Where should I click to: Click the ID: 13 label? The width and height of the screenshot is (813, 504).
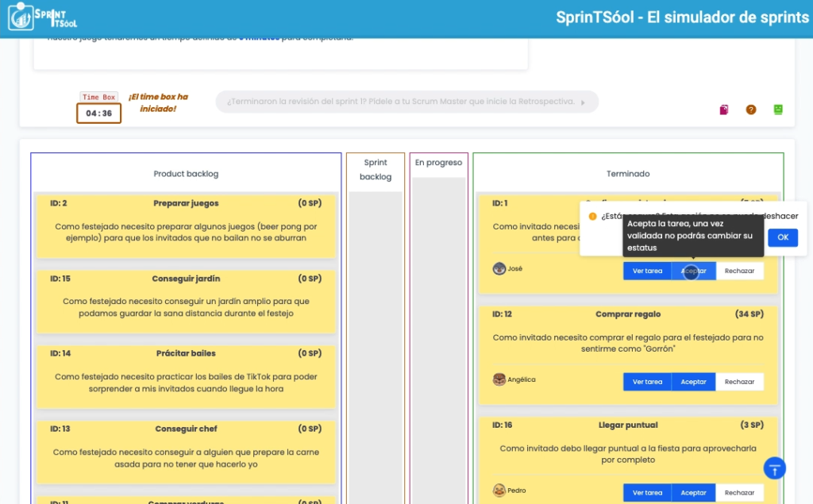click(60, 429)
